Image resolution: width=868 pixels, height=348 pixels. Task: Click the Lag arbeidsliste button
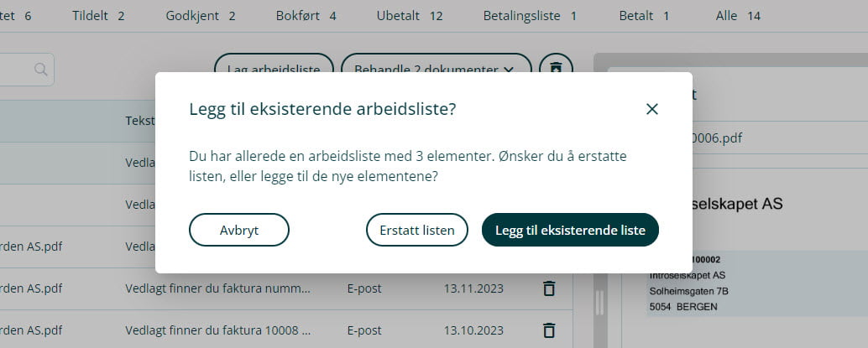[275, 69]
